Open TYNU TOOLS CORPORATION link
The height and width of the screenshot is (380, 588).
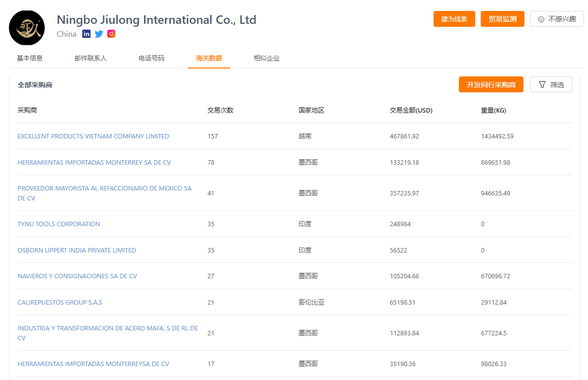point(59,224)
